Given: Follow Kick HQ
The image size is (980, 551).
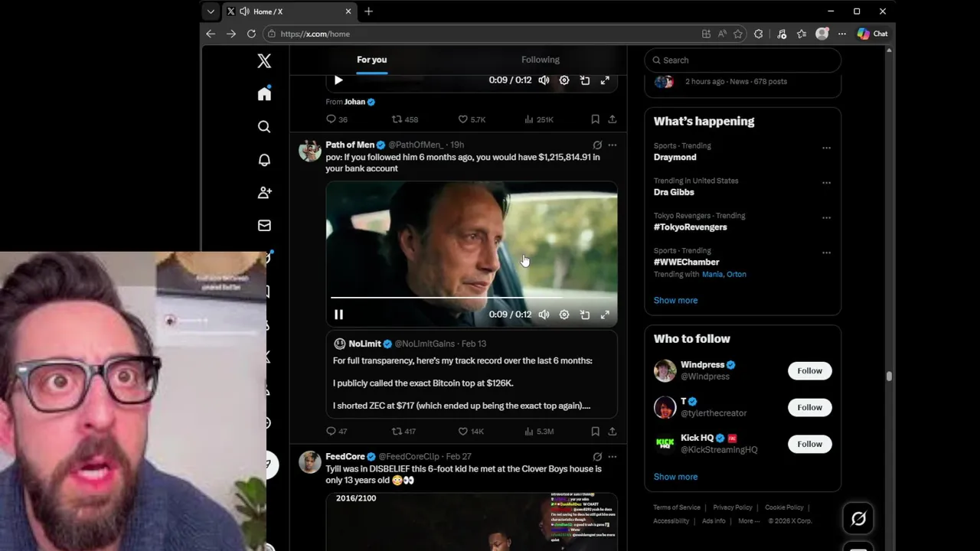Looking at the screenshot, I should tap(809, 444).
